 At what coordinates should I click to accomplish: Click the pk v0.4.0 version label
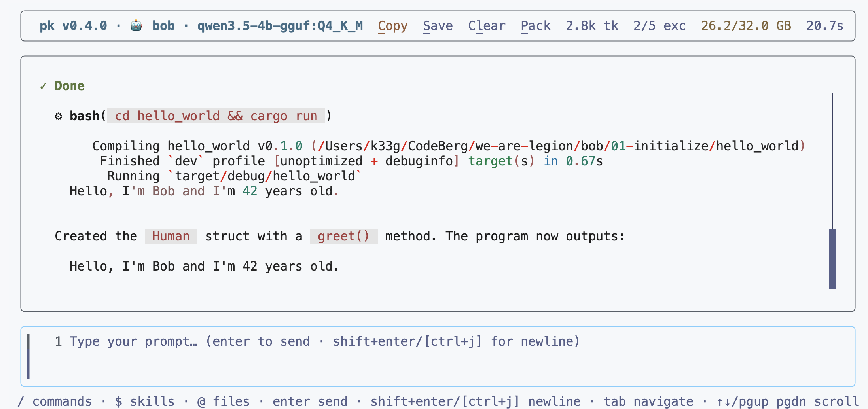point(73,26)
